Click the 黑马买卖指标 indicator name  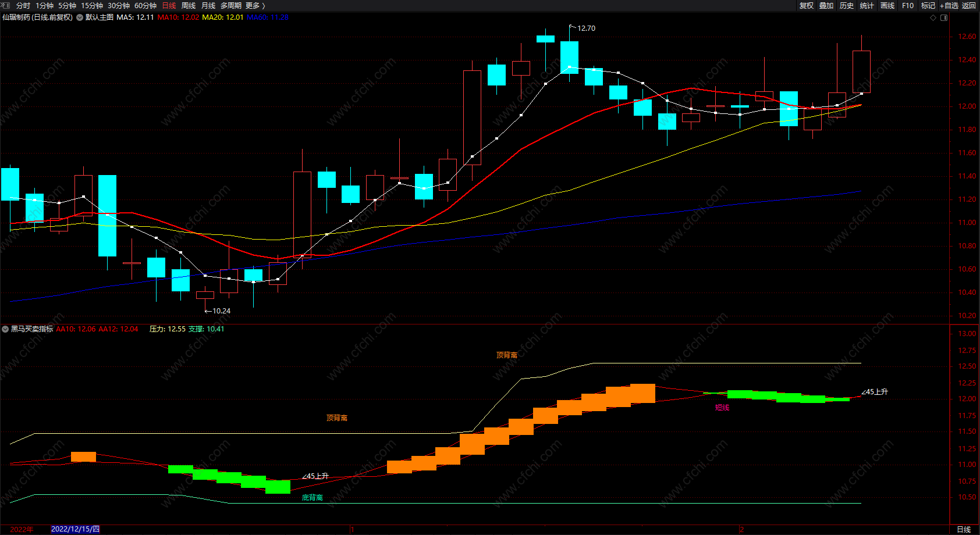coord(32,329)
